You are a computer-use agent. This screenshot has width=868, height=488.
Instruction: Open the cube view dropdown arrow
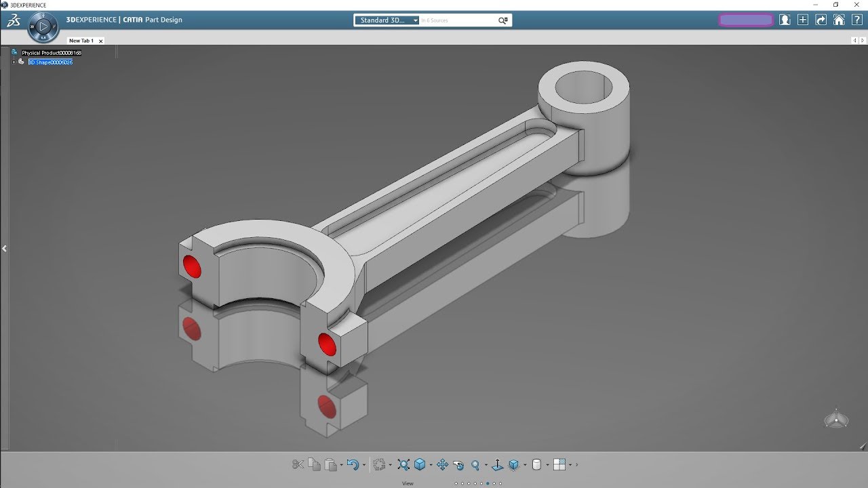click(x=431, y=465)
